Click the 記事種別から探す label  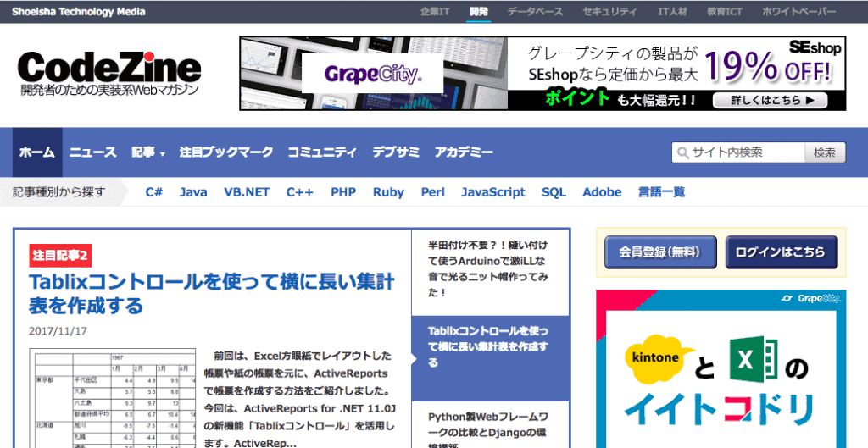click(58, 192)
